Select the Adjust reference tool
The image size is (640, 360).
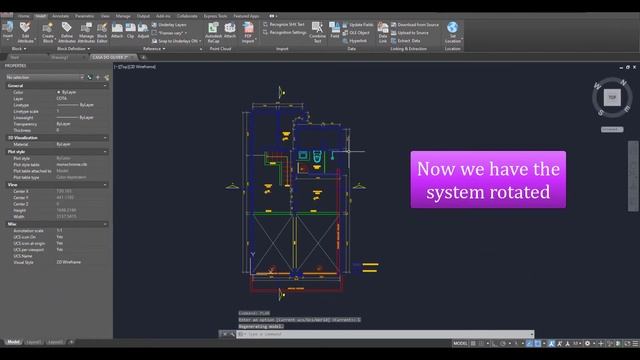pyautogui.click(x=143, y=31)
